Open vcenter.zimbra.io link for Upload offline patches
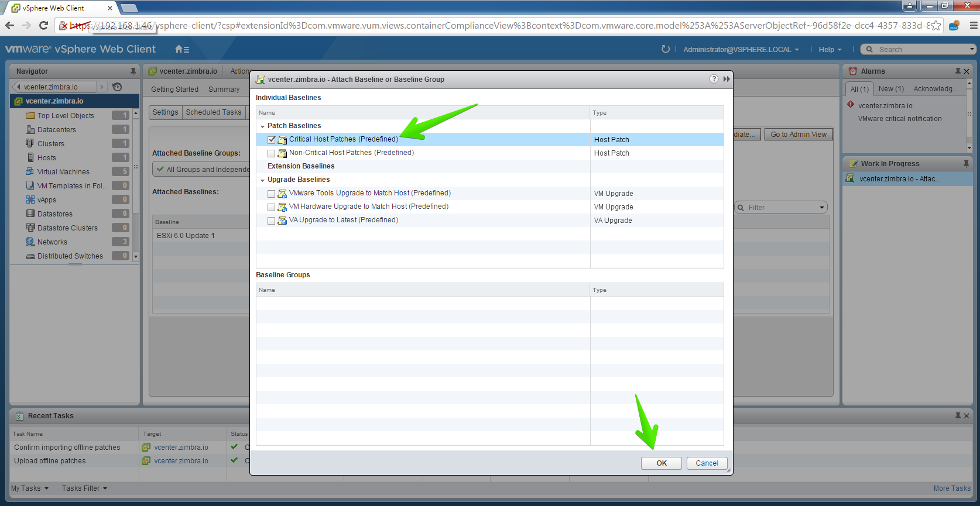The image size is (980, 506). (181, 461)
